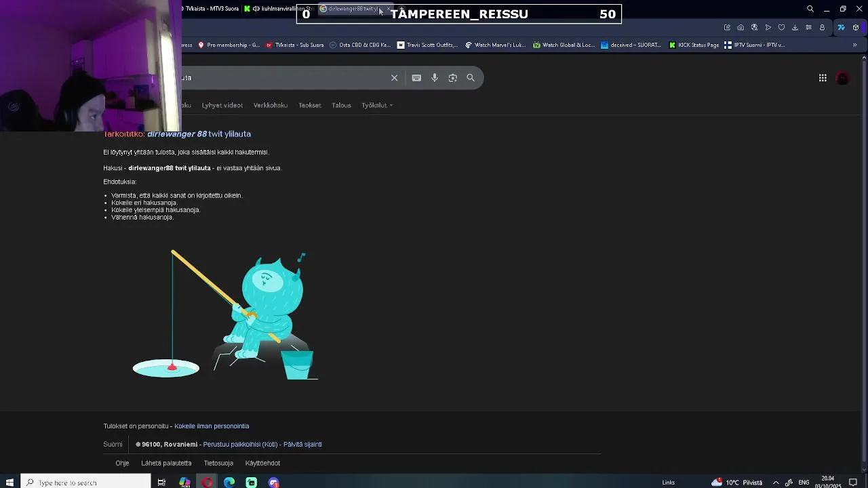This screenshot has height=488, width=868.
Task: Open Travis Scott Outfits bookmark
Action: coord(428,45)
